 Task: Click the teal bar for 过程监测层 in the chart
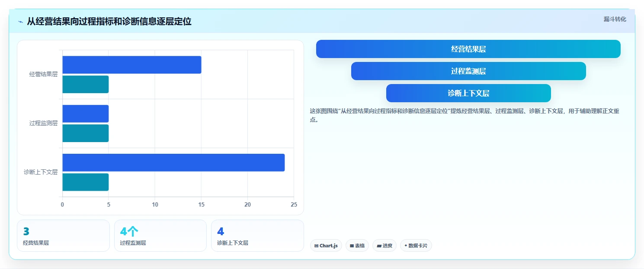point(86,133)
